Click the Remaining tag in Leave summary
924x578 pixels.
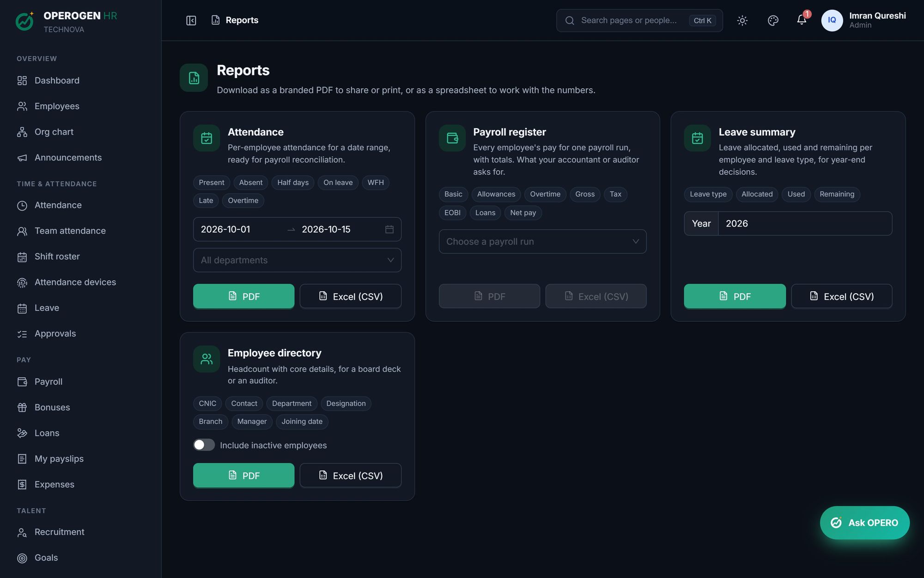(837, 194)
